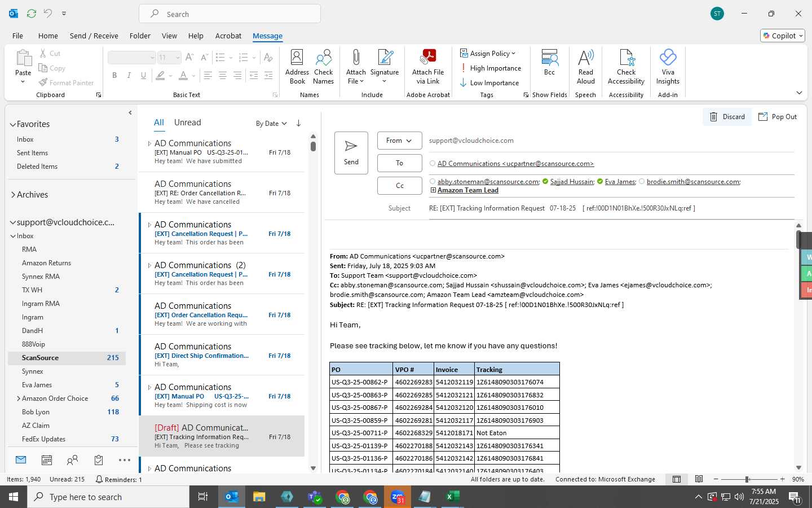The width and height of the screenshot is (812, 508).
Task: Click the To recipients button
Action: [399, 163]
